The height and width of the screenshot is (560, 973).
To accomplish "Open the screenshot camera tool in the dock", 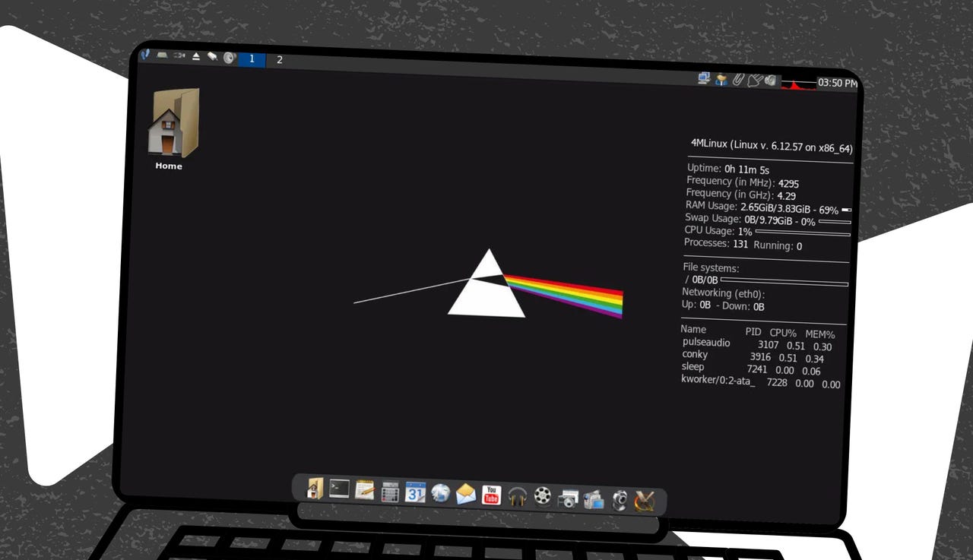I will point(567,496).
